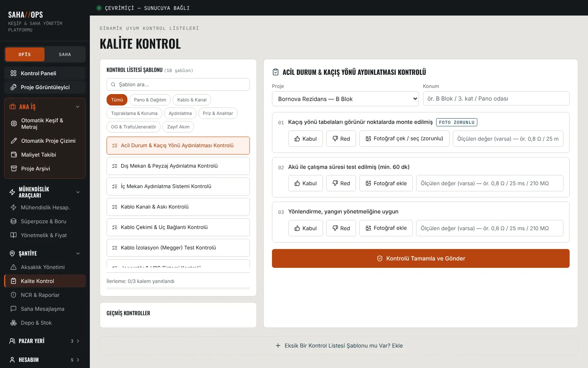Viewport: 588px width, 368px height.
Task: Click Kontrolü Tamamla ve Gönder button
Action: pos(421,258)
